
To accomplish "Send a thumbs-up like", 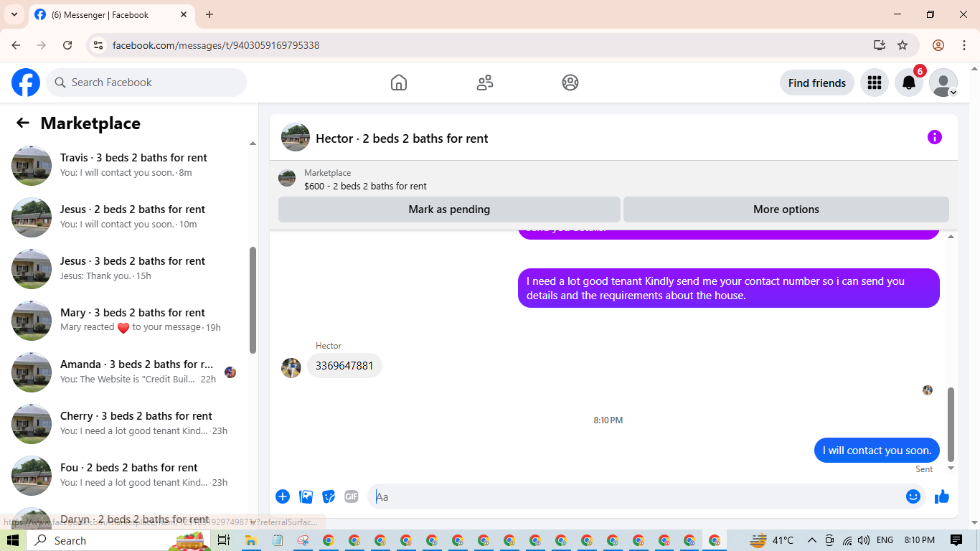I will [x=942, y=496].
